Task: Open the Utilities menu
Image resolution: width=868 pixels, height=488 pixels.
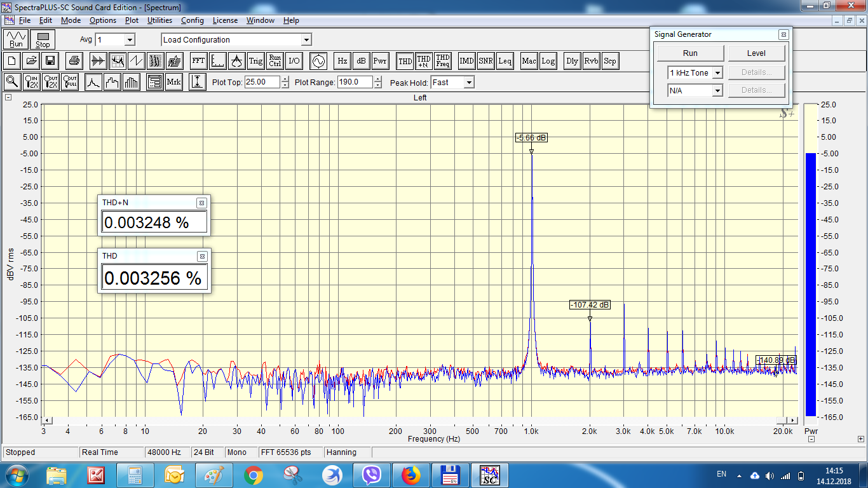Action: click(x=159, y=20)
